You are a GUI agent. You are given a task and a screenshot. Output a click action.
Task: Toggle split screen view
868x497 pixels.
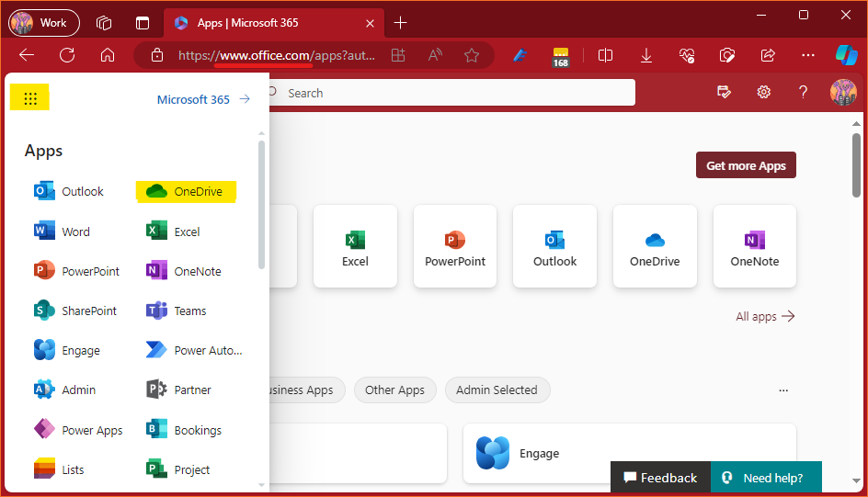(606, 55)
